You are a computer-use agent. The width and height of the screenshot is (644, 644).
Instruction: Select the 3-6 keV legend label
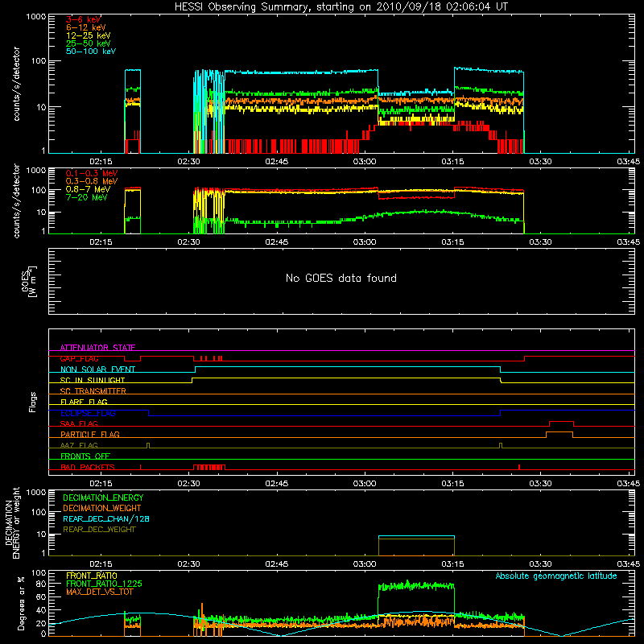(84, 19)
